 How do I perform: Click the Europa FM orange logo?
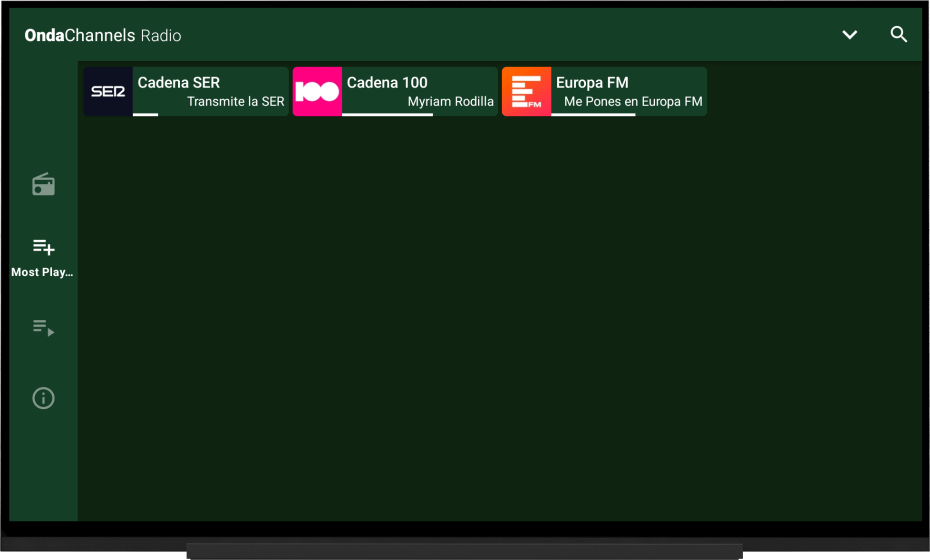526,91
